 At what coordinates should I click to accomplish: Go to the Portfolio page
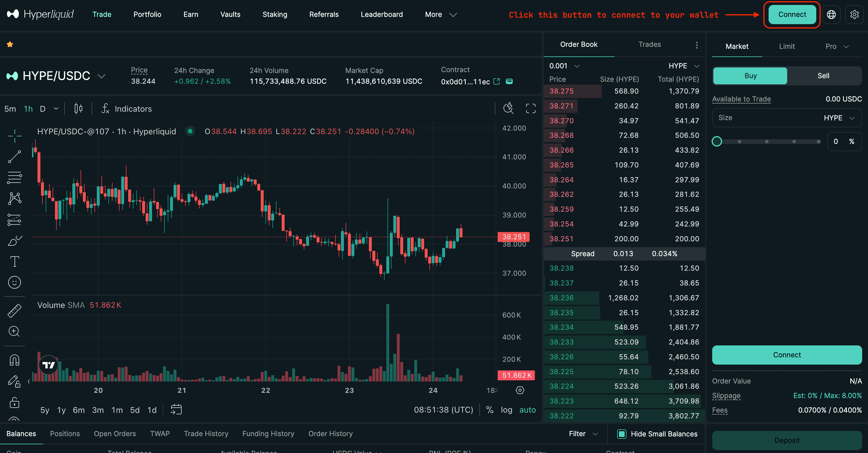(x=147, y=15)
